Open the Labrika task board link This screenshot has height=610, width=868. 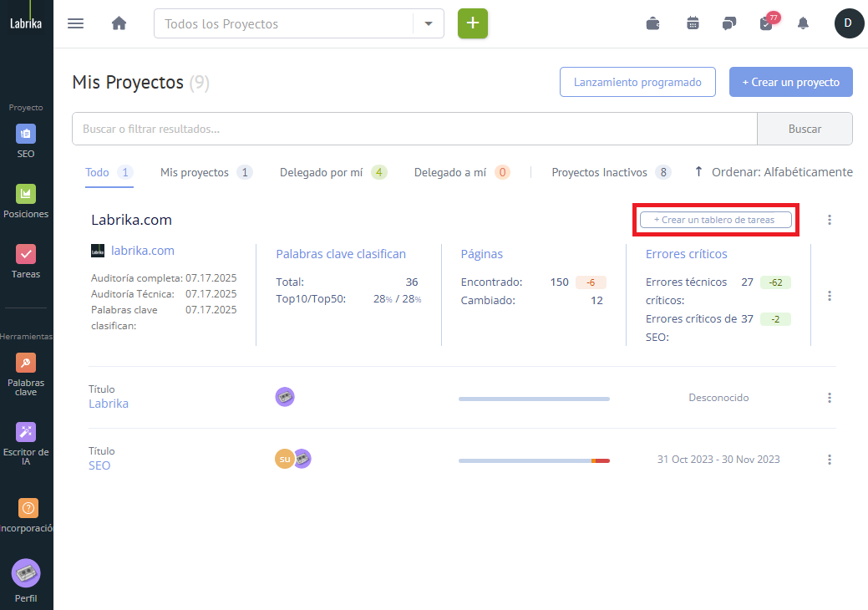[109, 404]
